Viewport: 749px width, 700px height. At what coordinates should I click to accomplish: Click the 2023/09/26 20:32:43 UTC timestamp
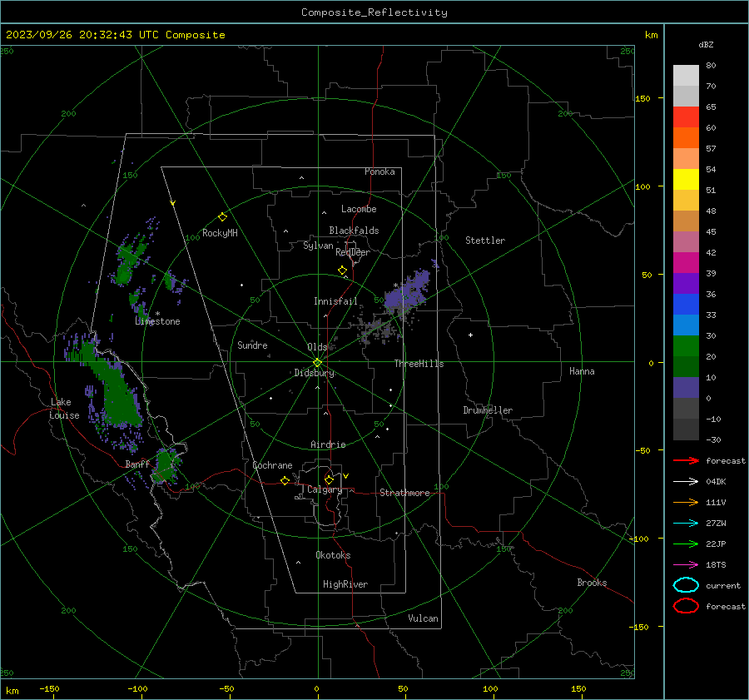tap(82, 35)
